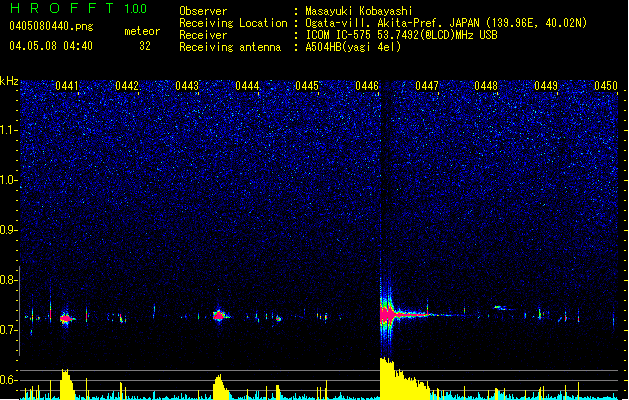Click the 0.9 frequency axis label

pos(8,230)
